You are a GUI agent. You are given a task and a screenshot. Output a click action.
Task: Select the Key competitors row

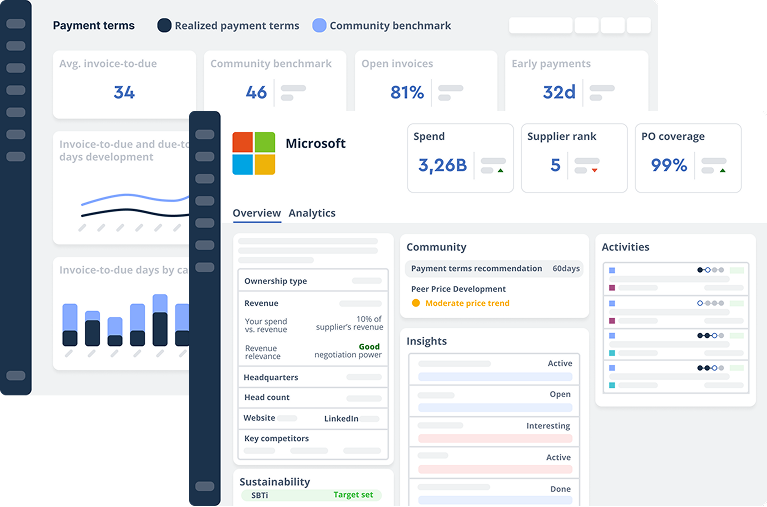(x=313, y=444)
